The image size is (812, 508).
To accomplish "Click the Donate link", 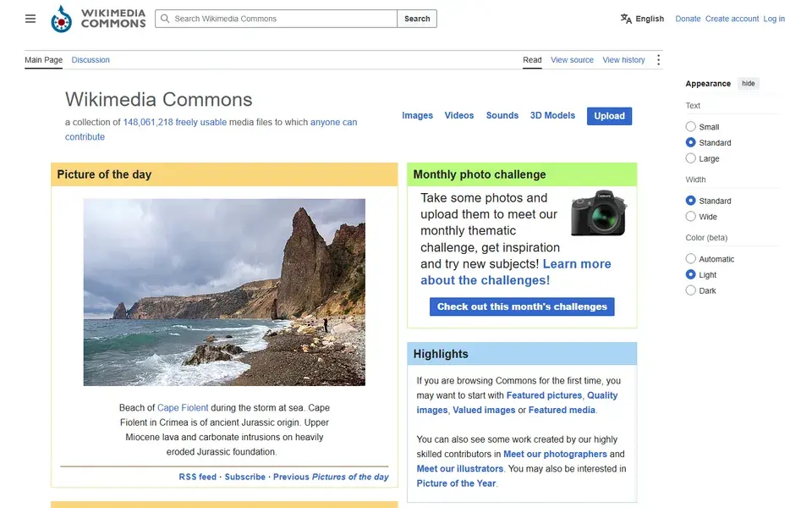I will click(688, 19).
